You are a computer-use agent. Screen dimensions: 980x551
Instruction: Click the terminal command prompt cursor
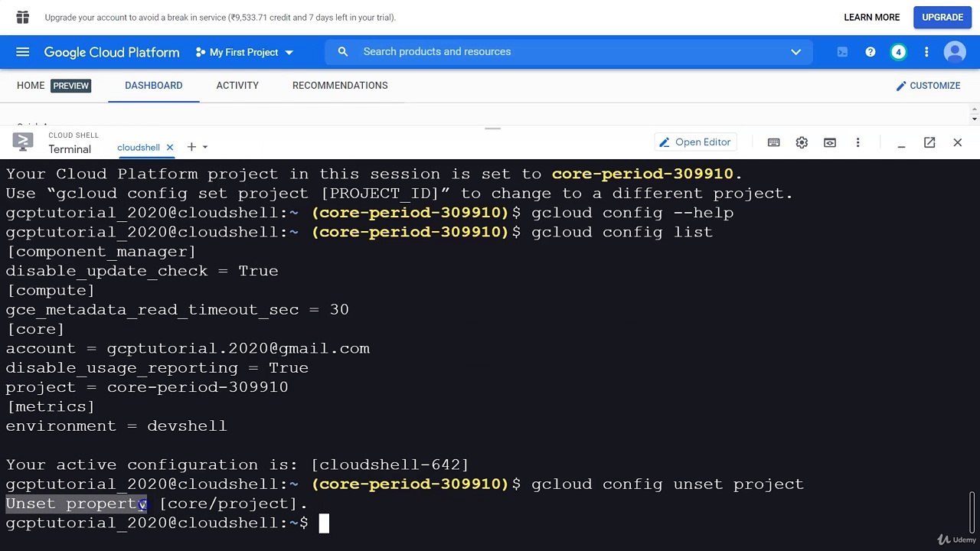[x=324, y=523]
